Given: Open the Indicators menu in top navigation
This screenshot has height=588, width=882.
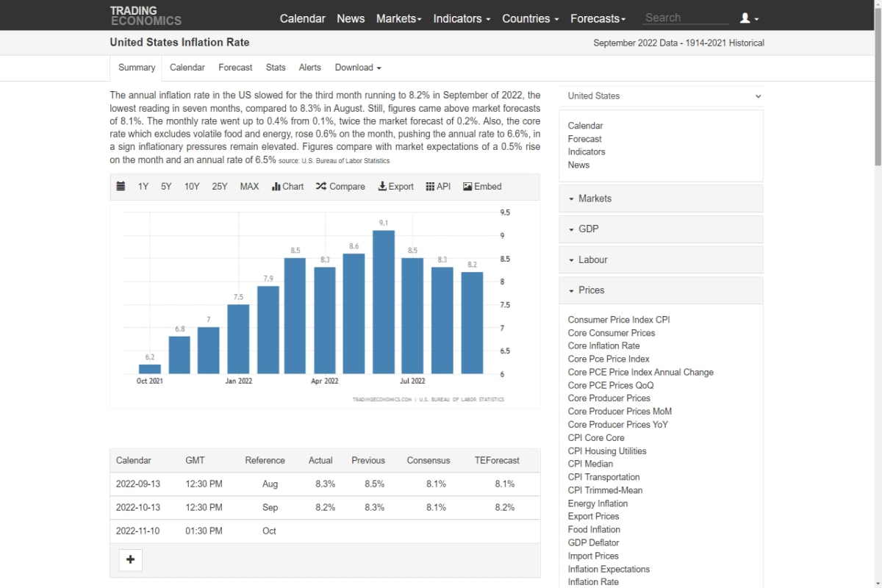Looking at the screenshot, I should pyautogui.click(x=462, y=18).
